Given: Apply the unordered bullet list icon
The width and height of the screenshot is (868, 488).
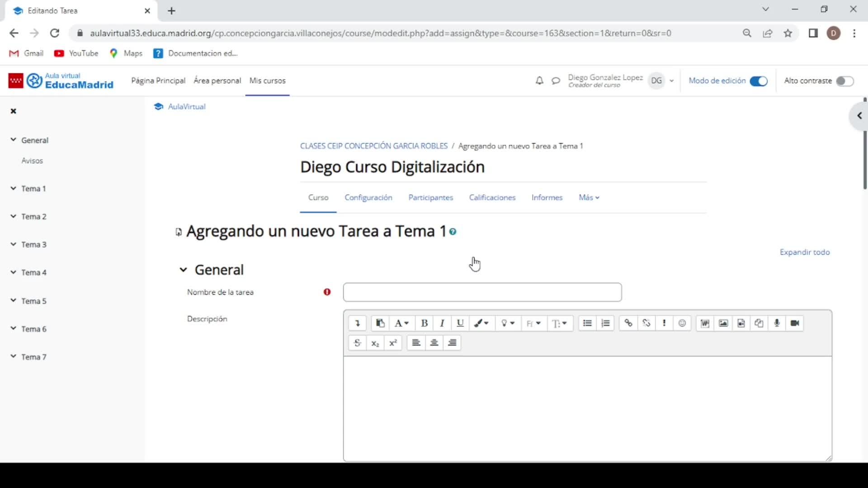Looking at the screenshot, I should pos(587,323).
